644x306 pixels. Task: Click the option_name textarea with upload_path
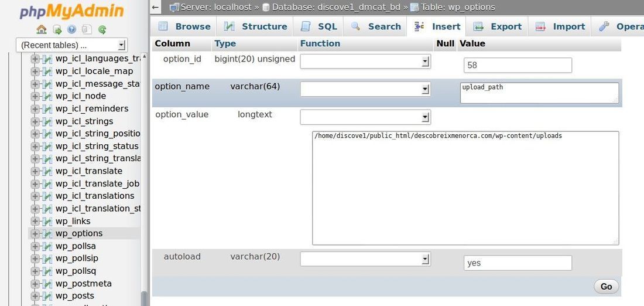[539, 93]
